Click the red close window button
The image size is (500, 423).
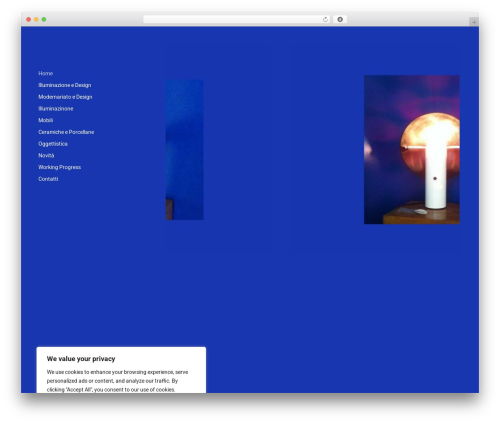click(29, 19)
